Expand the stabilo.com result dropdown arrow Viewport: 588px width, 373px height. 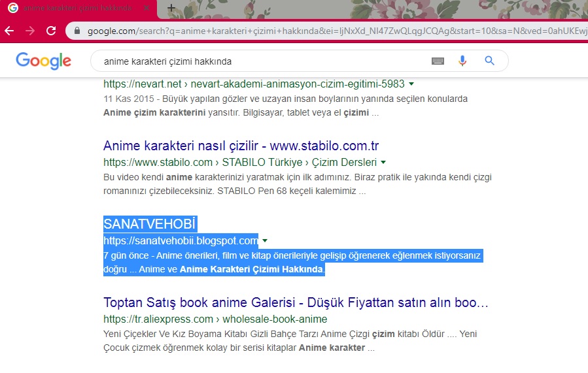pyautogui.click(x=383, y=163)
